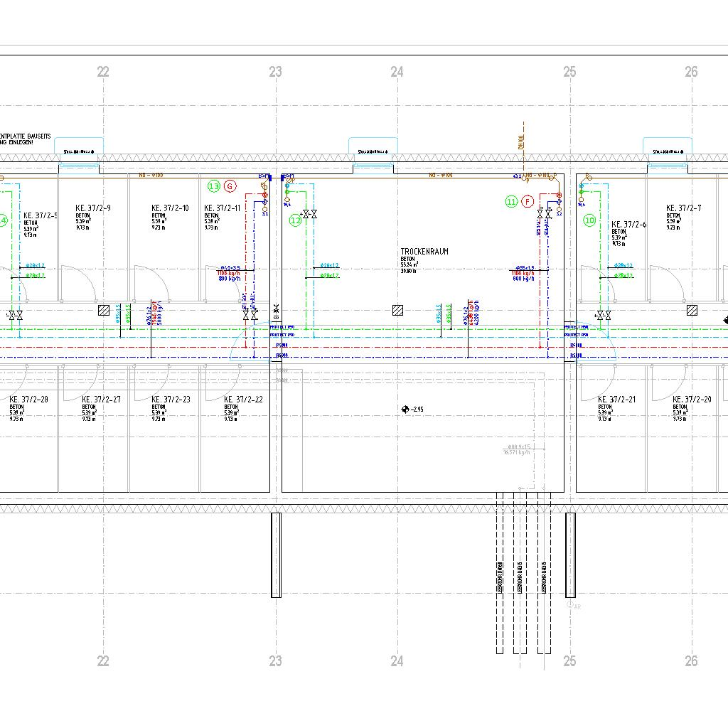The image size is (728, 728).
Task: Click the green circled number 12 marker
Action: [x=296, y=221]
